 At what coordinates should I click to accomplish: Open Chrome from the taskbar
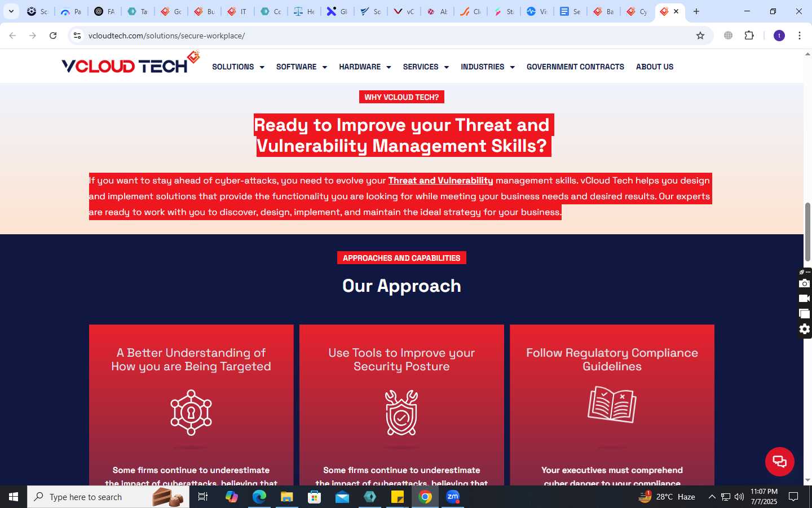coord(425,497)
